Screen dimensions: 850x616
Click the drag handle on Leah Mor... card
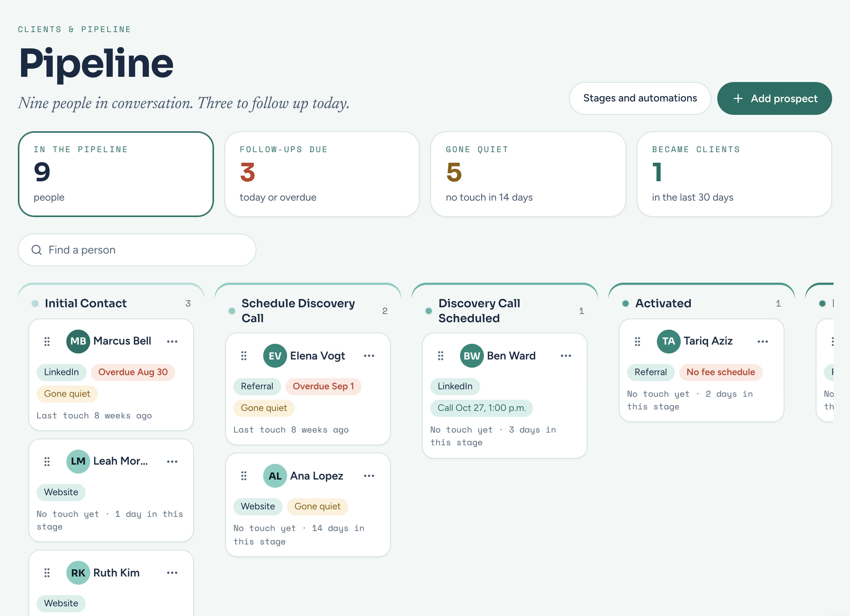click(47, 461)
